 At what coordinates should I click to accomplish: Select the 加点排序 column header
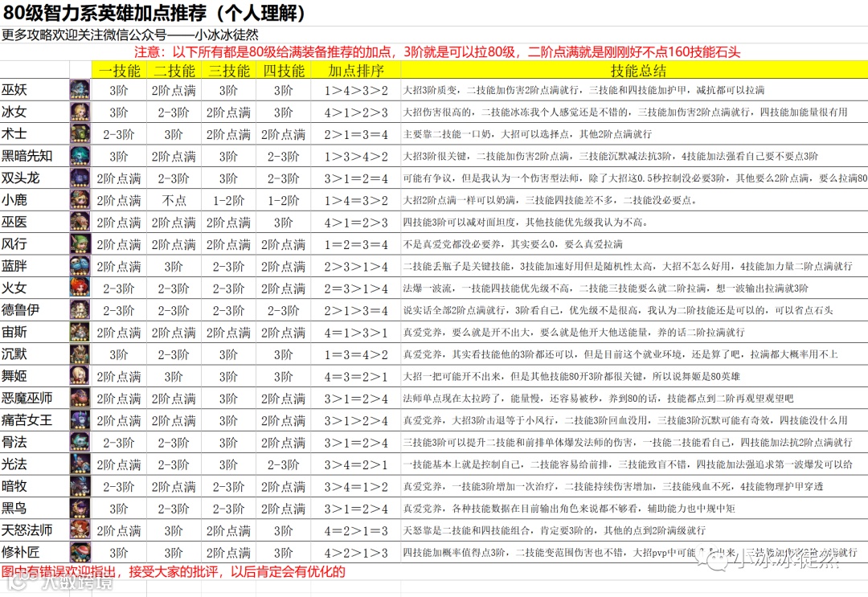(356, 70)
